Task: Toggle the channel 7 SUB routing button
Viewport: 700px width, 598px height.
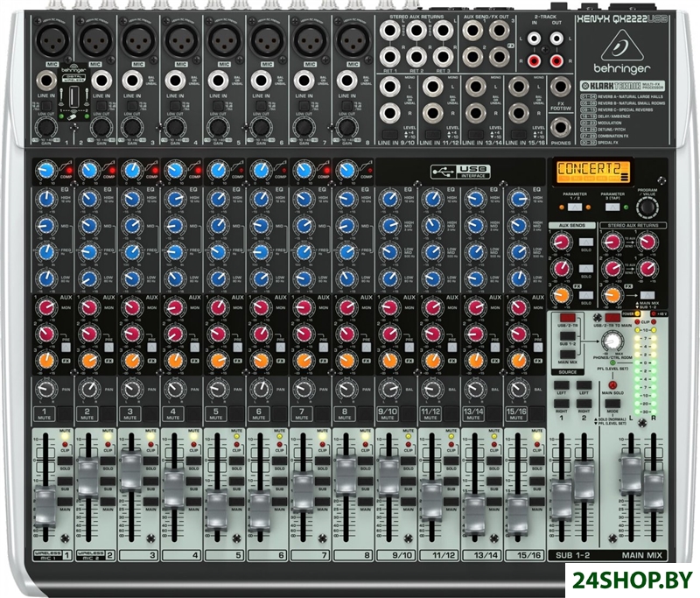Action: 322,481
